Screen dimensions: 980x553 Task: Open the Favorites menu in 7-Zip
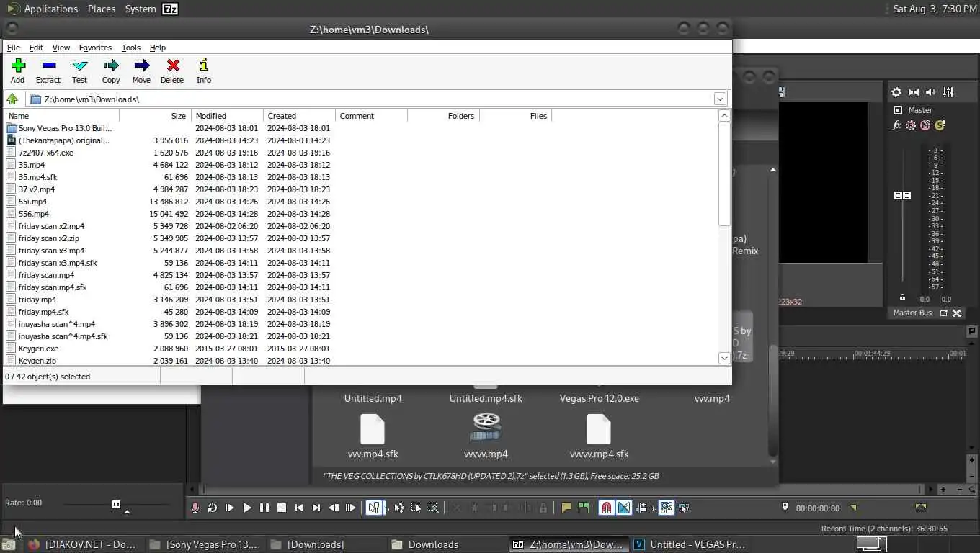[x=95, y=48]
